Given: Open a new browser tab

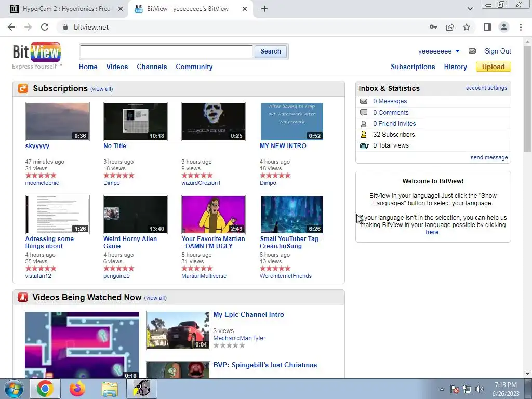Looking at the screenshot, I should click(264, 9).
